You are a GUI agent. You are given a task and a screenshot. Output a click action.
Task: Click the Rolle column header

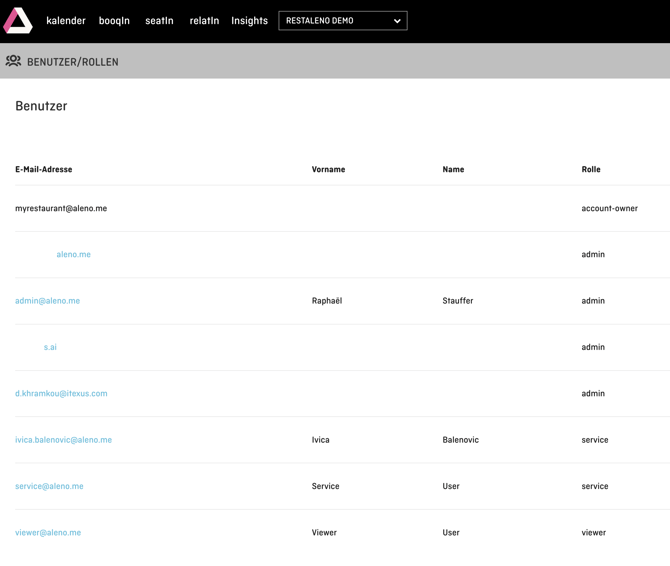tap(591, 170)
